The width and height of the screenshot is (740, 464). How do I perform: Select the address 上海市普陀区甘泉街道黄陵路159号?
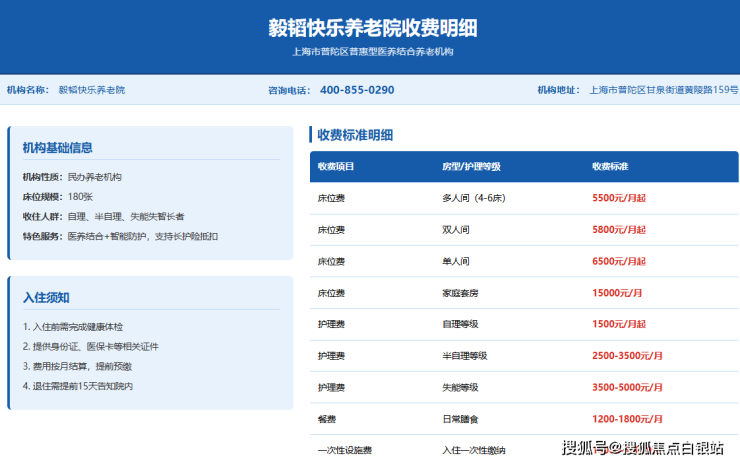pyautogui.click(x=664, y=90)
